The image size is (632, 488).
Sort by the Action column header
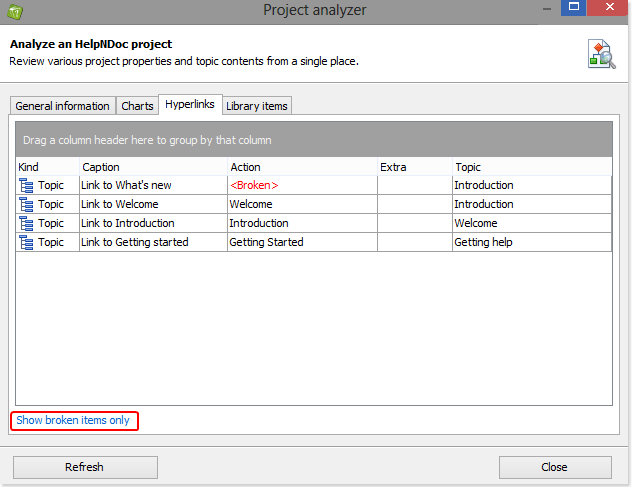(303, 167)
